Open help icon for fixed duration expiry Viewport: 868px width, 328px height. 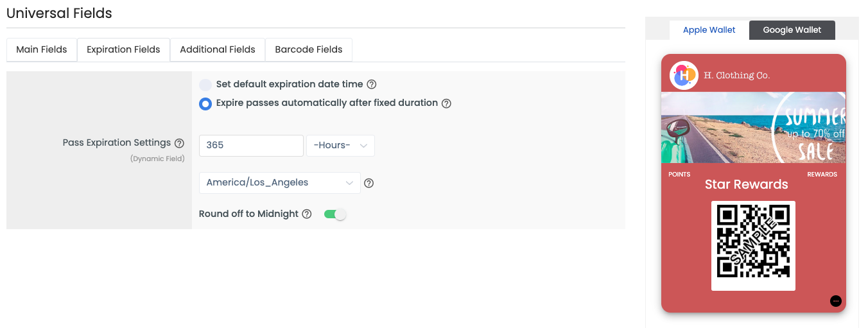click(x=447, y=103)
